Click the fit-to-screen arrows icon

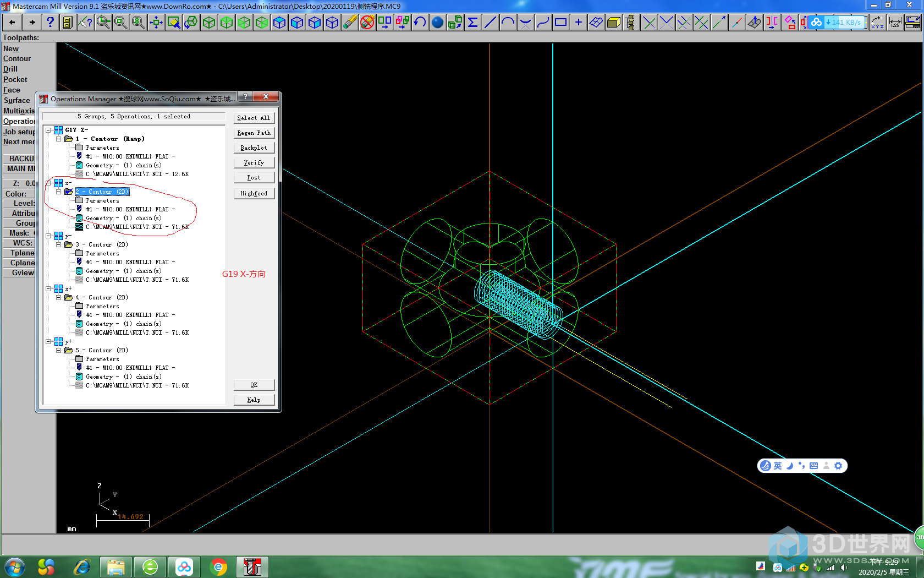click(156, 22)
